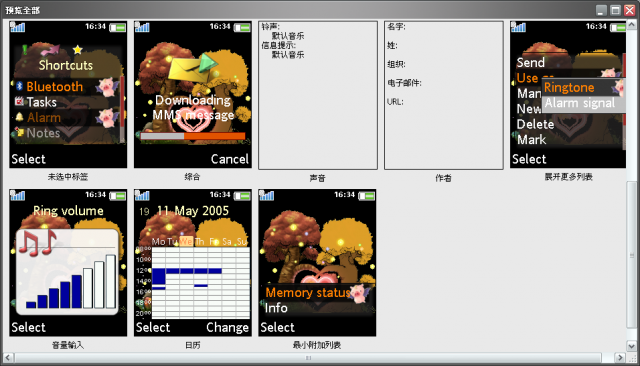The width and height of the screenshot is (640, 366).
Task: Click the Shortcuts title text
Action: (66, 65)
